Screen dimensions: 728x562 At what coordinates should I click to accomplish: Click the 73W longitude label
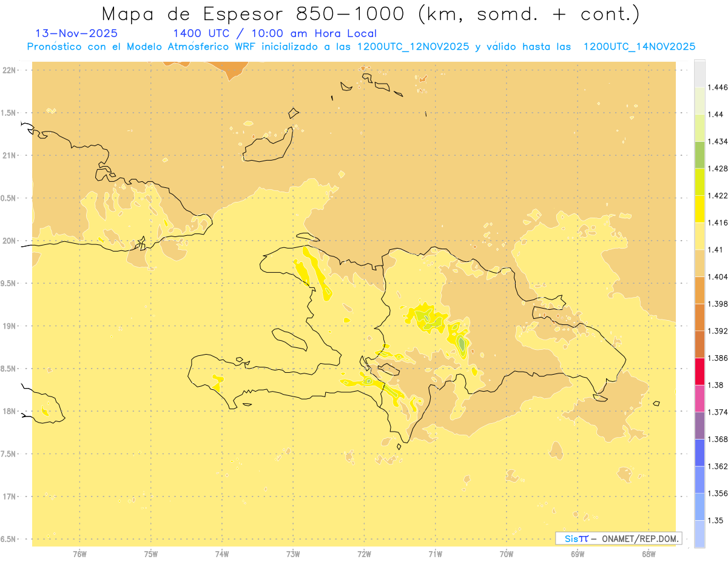(293, 554)
